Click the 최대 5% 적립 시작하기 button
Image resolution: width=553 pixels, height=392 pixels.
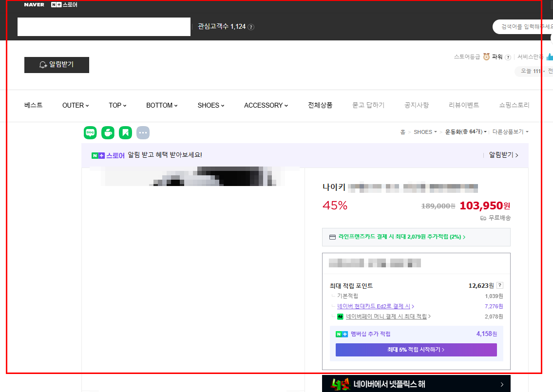click(416, 350)
